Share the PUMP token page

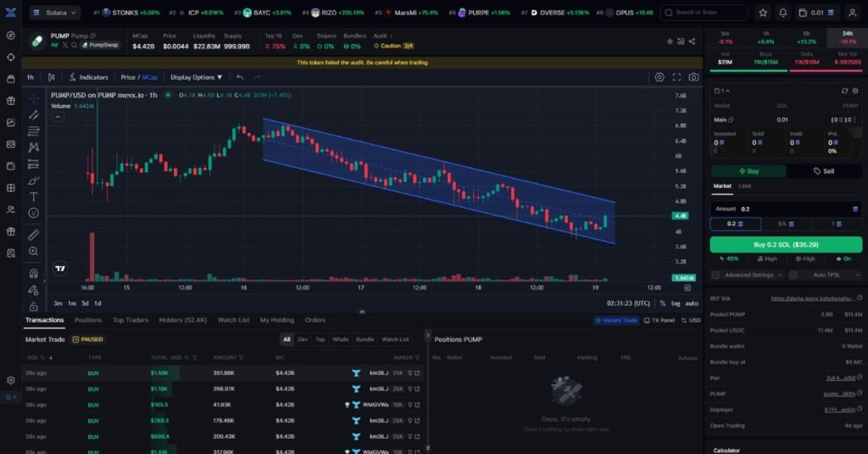pyautogui.click(x=692, y=42)
